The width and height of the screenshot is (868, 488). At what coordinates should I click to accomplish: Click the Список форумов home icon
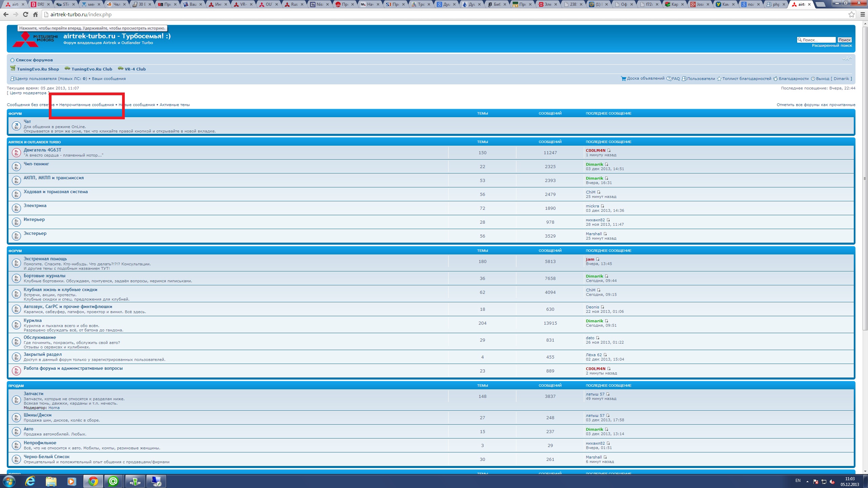point(12,60)
